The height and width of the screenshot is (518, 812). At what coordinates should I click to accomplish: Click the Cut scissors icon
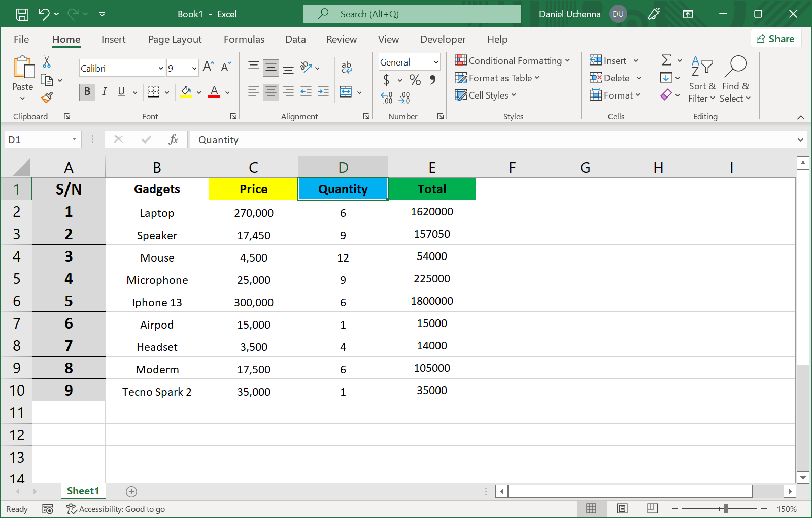click(x=47, y=61)
